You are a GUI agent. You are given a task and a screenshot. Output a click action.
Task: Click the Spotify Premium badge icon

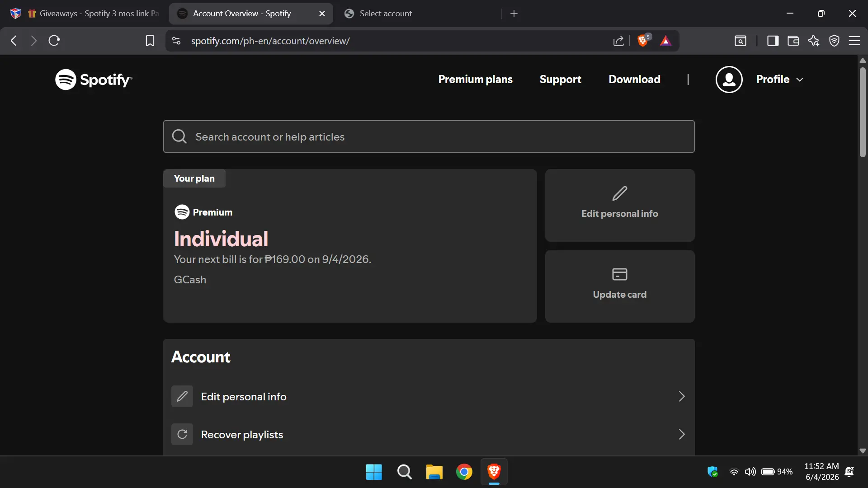point(182,212)
